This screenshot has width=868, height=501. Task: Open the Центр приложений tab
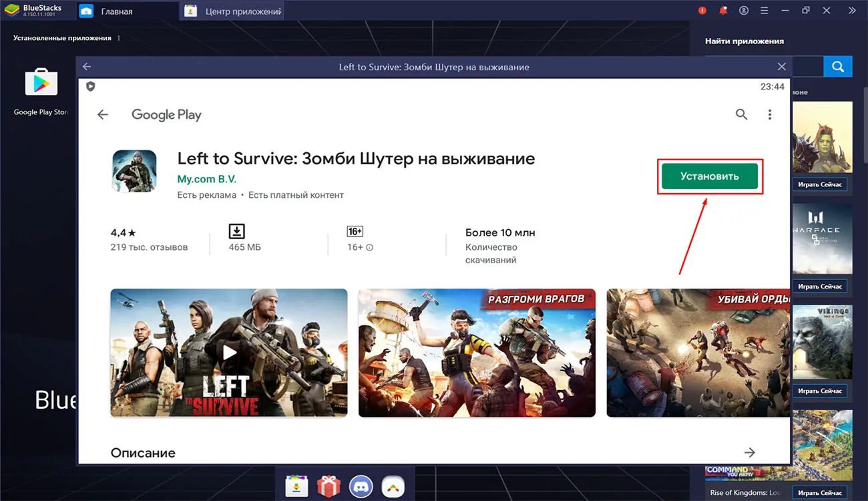pos(232,11)
